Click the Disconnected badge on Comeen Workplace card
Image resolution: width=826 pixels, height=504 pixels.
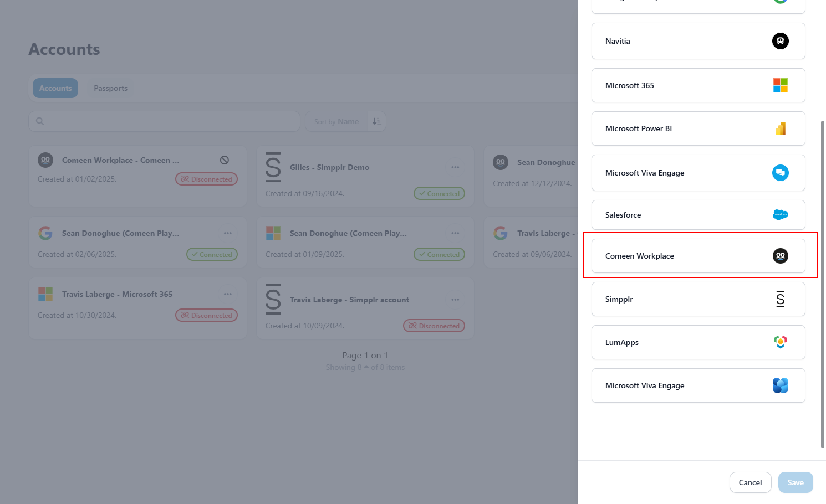[207, 179]
